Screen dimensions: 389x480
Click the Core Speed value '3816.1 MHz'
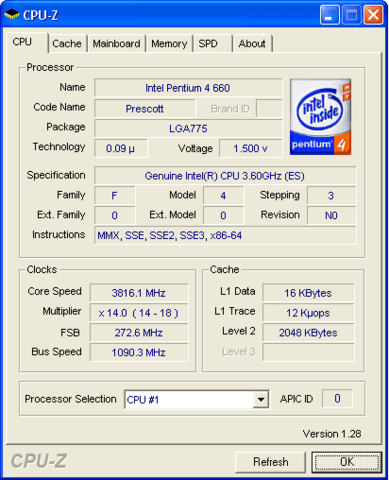pyautogui.click(x=139, y=293)
